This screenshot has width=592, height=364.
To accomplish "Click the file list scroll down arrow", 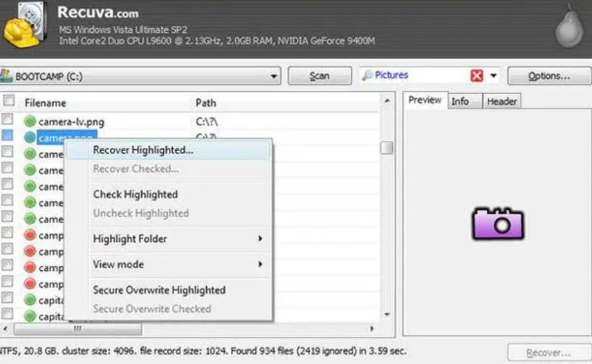I will tap(387, 314).
